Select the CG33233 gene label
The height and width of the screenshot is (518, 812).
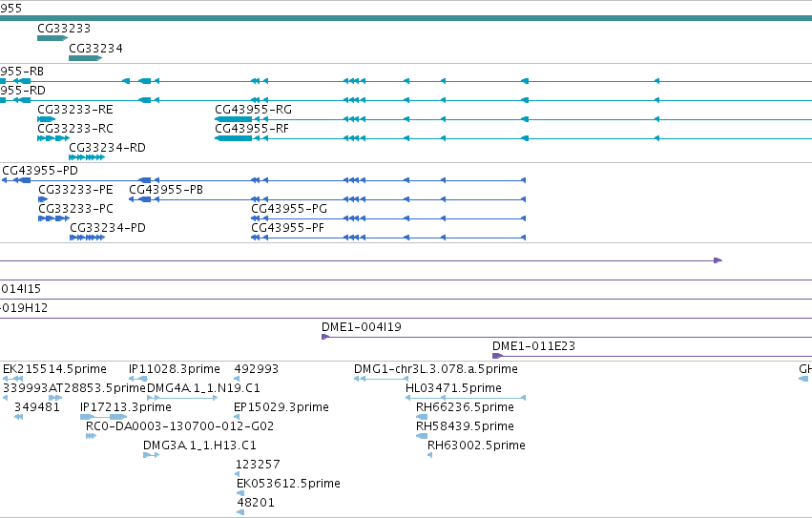(x=64, y=28)
